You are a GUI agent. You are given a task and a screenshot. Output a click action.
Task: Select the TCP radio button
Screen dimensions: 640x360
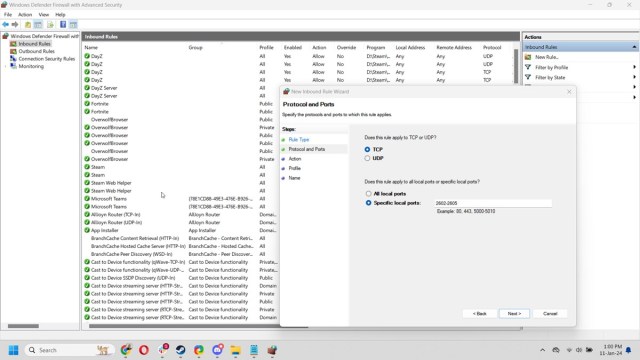pos(367,150)
